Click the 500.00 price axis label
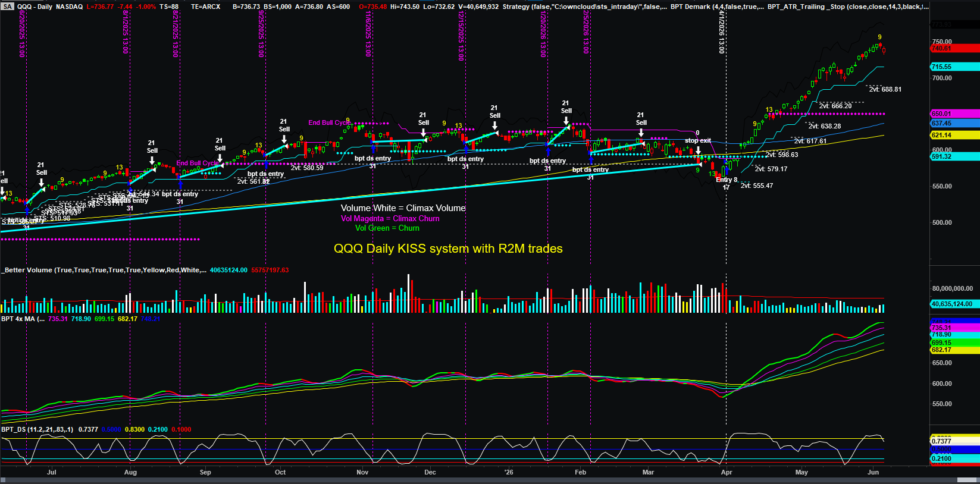Screen dimensions: 980x484 point(942,222)
